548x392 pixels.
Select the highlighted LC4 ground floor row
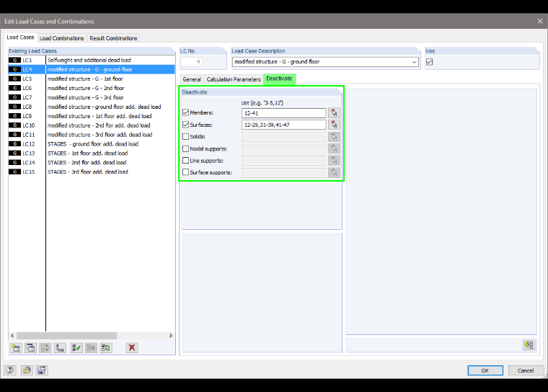coord(92,69)
